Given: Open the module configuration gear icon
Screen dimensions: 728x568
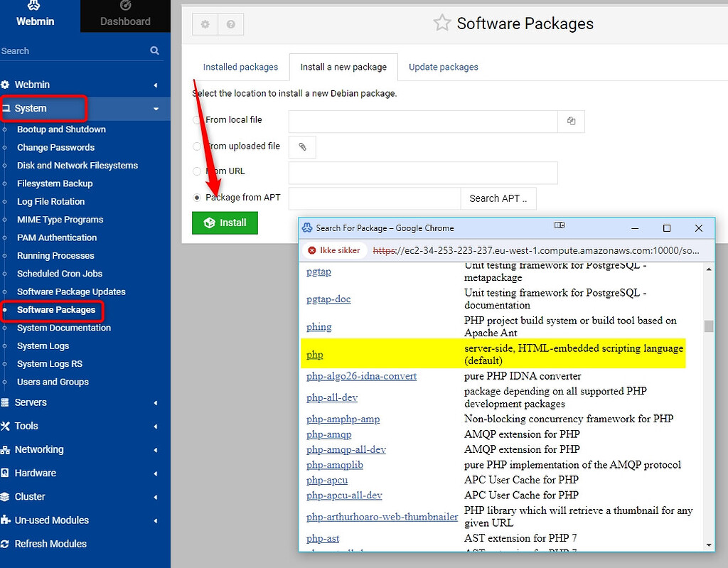Looking at the screenshot, I should click(205, 23).
